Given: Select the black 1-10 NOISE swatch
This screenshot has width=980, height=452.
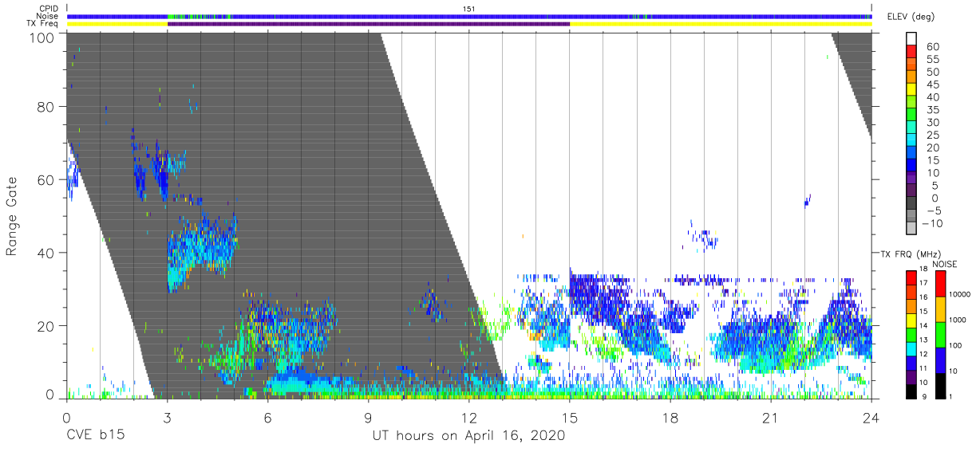Looking at the screenshot, I should point(940,387).
